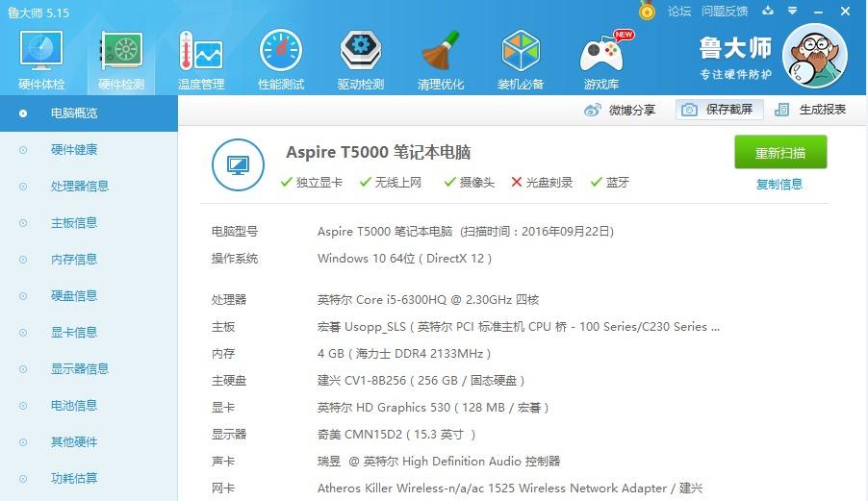Click the High Definition Audio sound card value
The image size is (868, 501).
(439, 462)
